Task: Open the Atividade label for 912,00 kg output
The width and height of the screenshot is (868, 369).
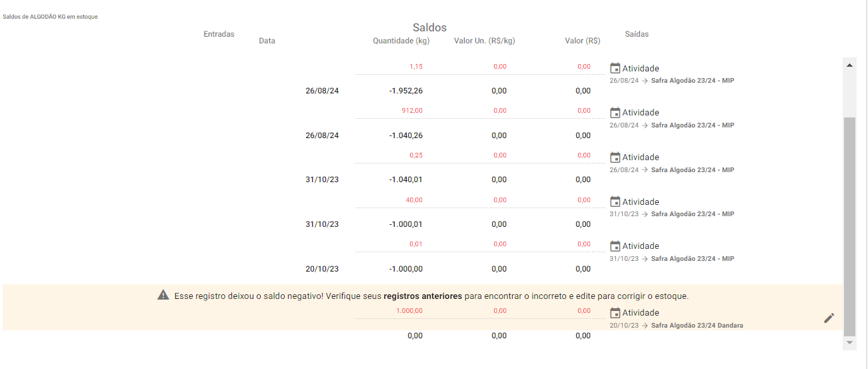Action: (640, 113)
